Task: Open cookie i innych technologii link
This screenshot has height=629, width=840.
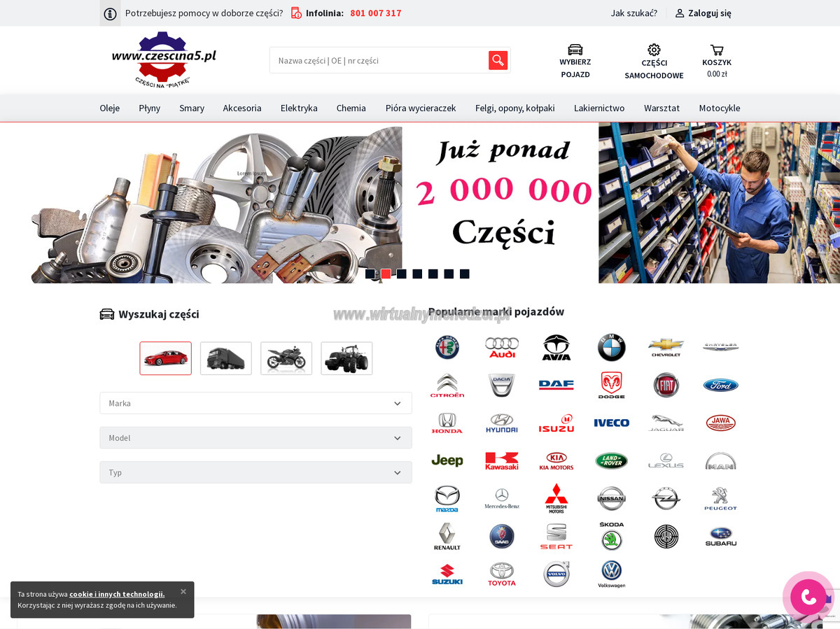Action: 117,594
